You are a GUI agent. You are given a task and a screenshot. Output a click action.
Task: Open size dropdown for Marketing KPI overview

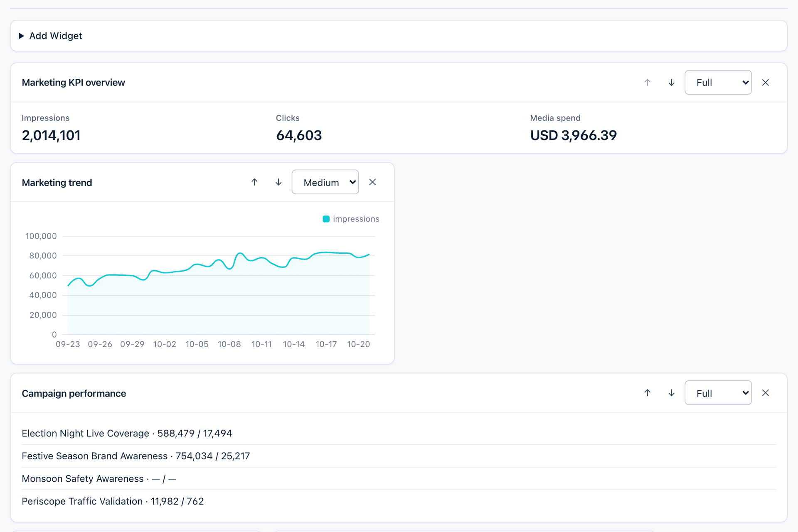point(718,82)
